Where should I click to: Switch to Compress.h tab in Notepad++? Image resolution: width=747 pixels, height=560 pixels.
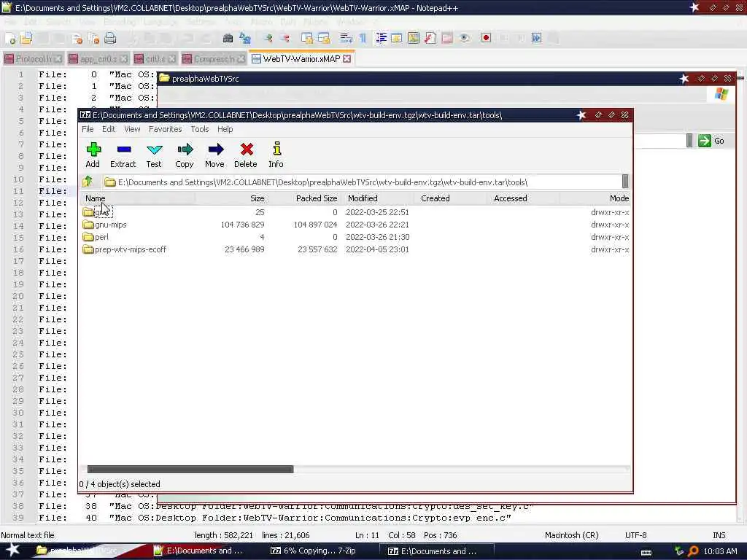click(214, 59)
